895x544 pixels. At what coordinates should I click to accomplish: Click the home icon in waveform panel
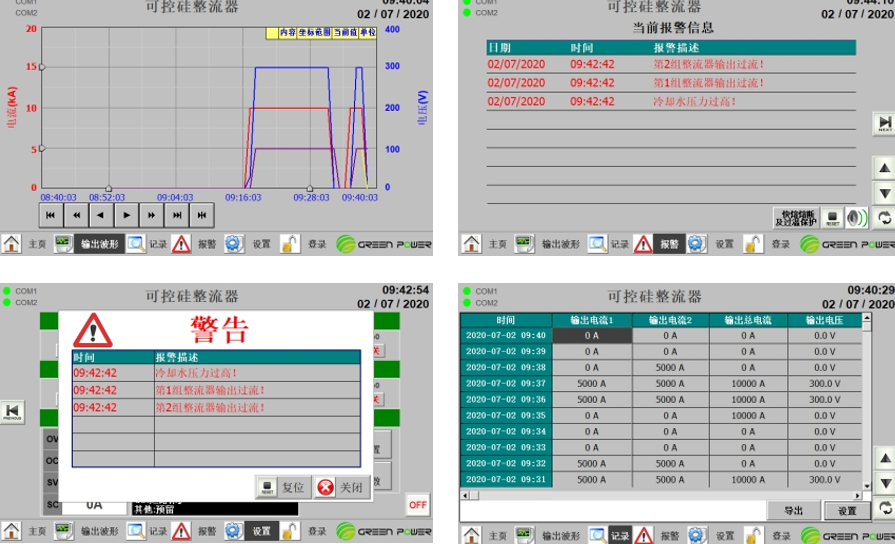coord(12,244)
